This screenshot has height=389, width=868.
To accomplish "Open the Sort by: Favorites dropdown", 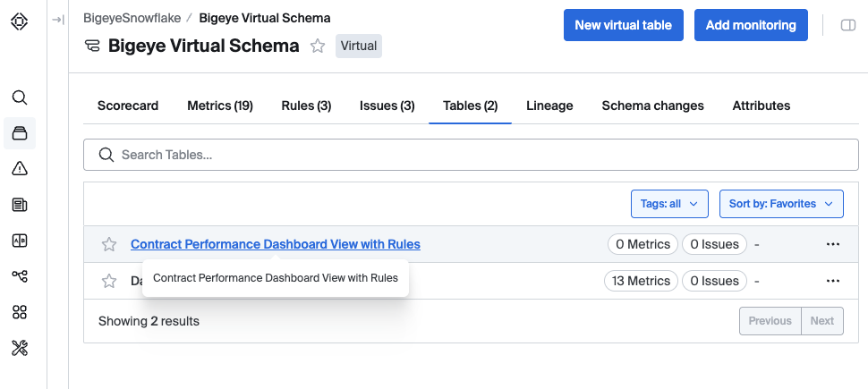I will [x=781, y=204].
